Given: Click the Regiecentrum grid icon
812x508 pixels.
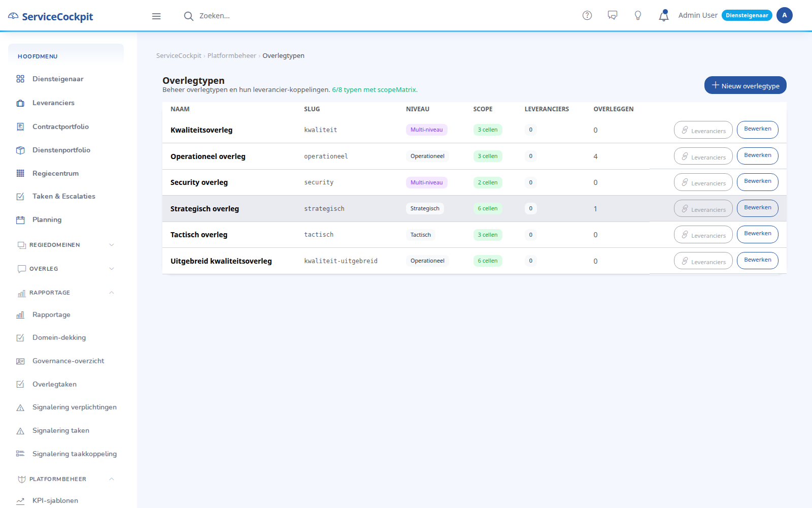Looking at the screenshot, I should click(20, 173).
